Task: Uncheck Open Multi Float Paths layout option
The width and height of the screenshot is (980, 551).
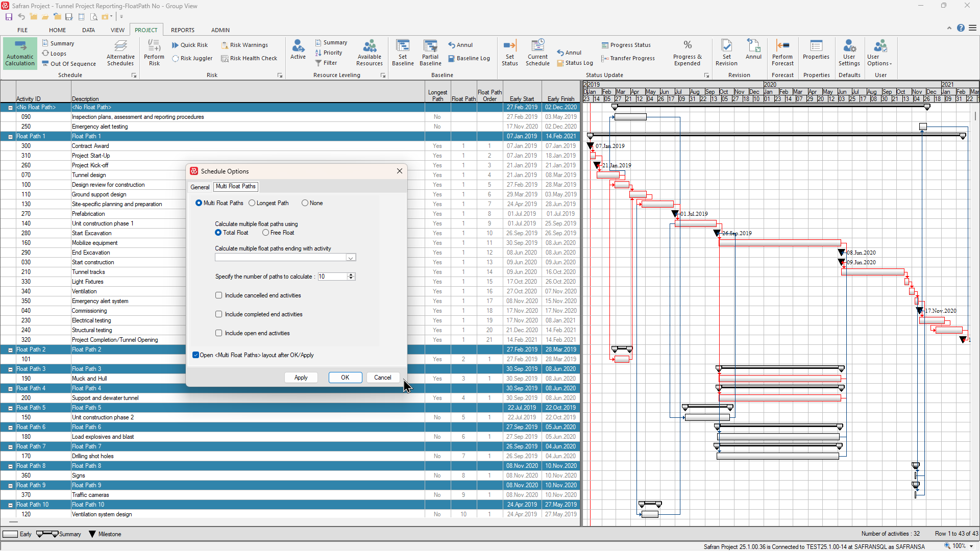Action: [x=195, y=355]
